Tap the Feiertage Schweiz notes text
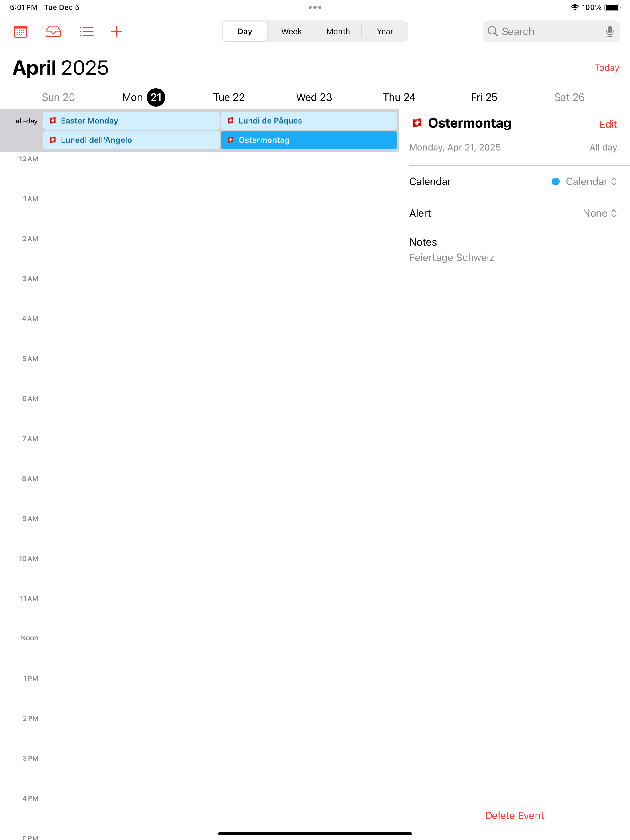Screen dimensions: 630x840 click(451, 257)
